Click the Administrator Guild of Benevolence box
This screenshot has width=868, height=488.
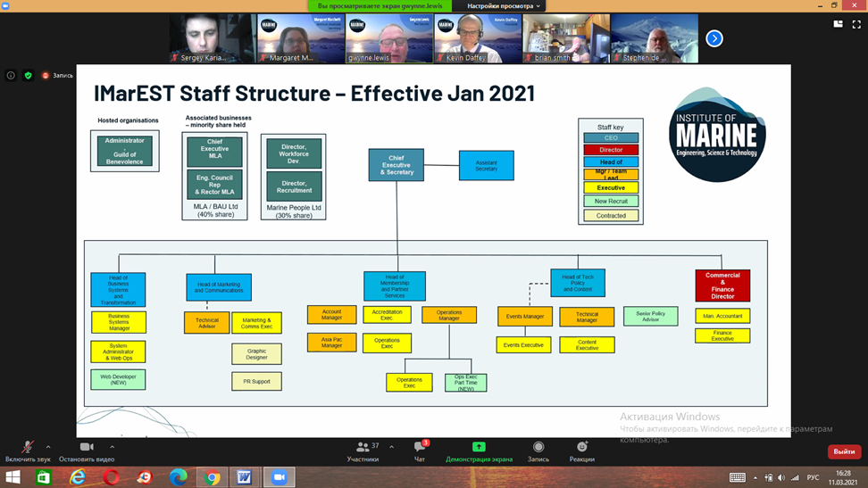pyautogui.click(x=124, y=151)
